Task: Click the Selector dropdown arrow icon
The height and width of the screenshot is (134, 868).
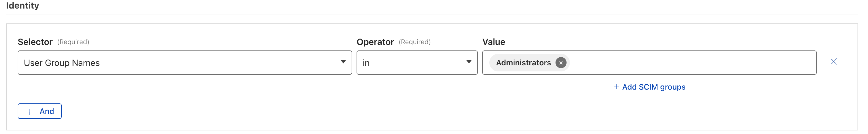Action: [x=343, y=62]
